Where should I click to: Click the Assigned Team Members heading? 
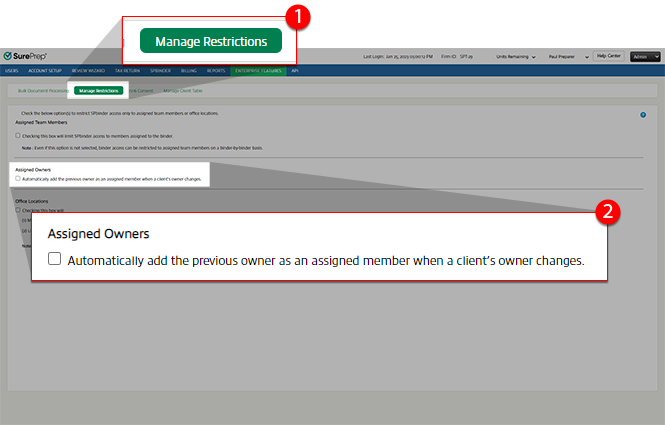41,123
